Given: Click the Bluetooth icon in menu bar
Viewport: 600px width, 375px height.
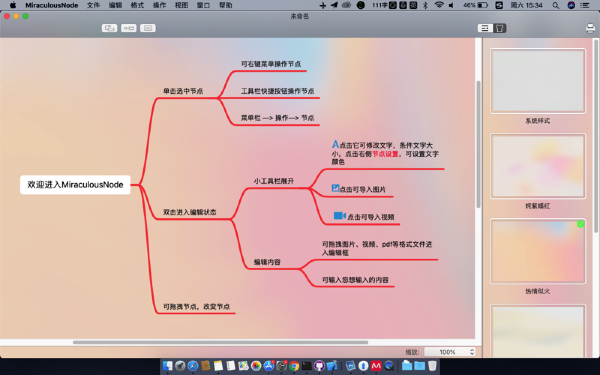Looking at the screenshot, I should [x=426, y=5].
